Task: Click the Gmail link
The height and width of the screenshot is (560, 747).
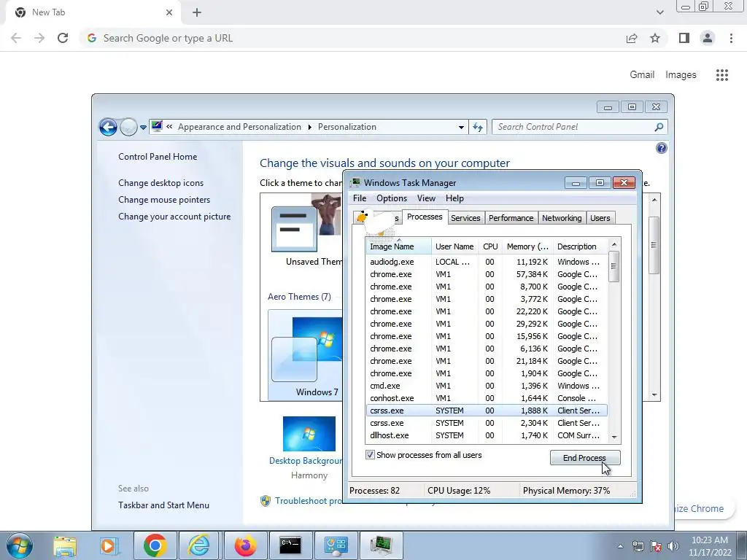Action: [642, 75]
